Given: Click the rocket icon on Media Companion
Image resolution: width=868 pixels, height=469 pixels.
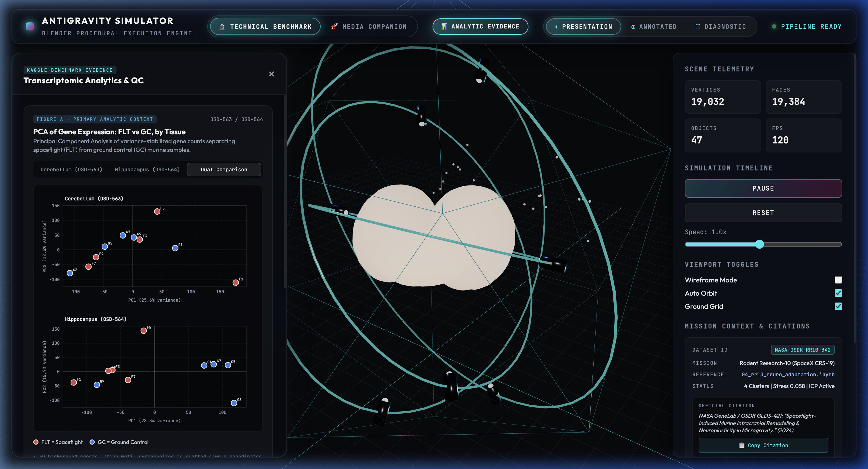Looking at the screenshot, I should pyautogui.click(x=334, y=26).
